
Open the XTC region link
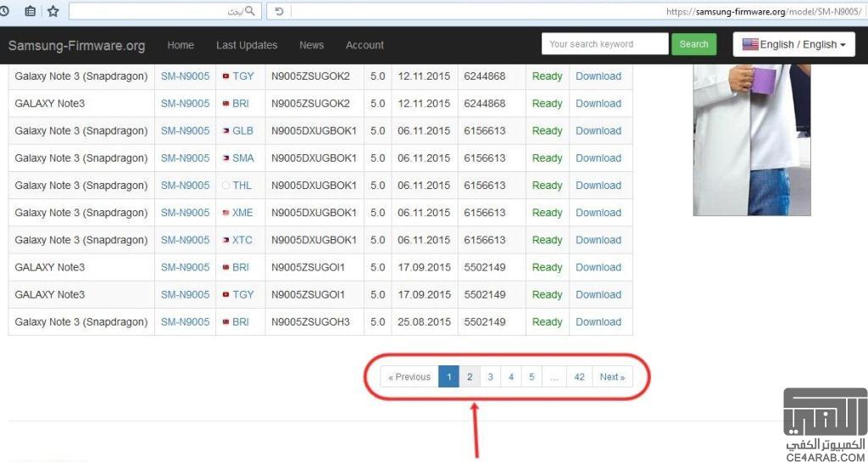click(x=242, y=240)
